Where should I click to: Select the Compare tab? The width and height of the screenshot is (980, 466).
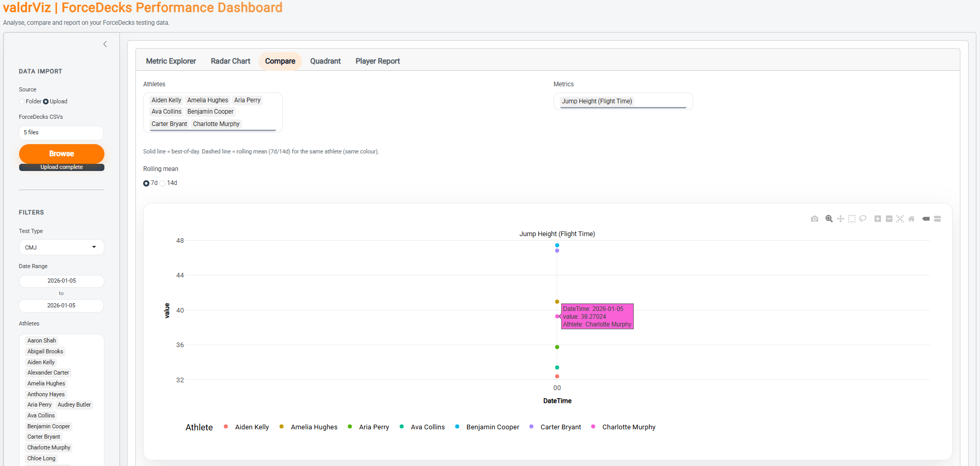click(280, 61)
